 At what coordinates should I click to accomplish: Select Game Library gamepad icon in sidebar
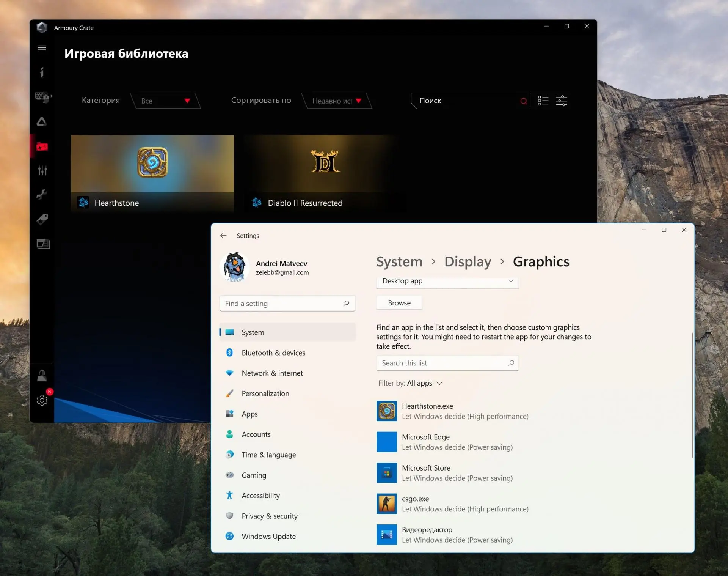pyautogui.click(x=42, y=146)
